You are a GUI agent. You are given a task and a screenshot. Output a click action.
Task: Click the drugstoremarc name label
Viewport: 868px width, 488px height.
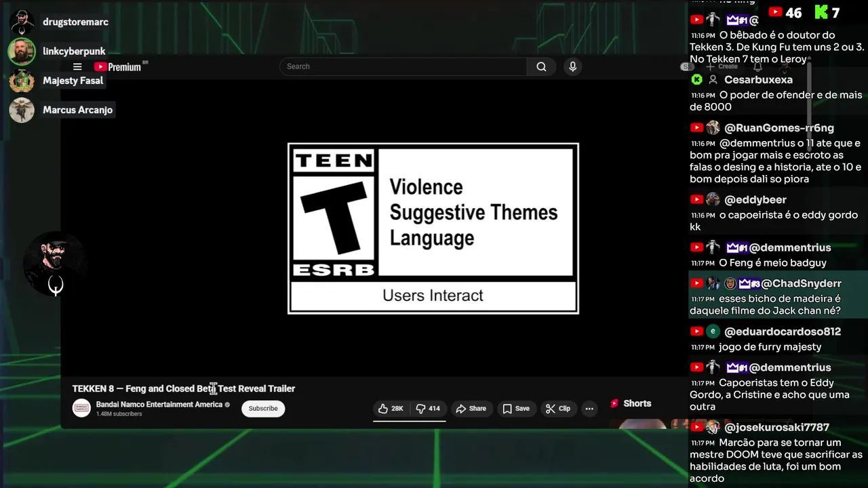75,22
